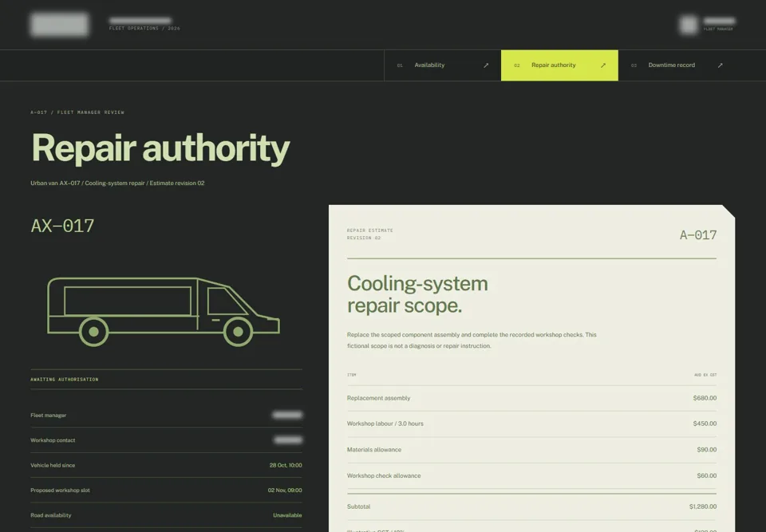Click the arrow icon beside Downtime record
The image size is (766, 532).
point(720,65)
